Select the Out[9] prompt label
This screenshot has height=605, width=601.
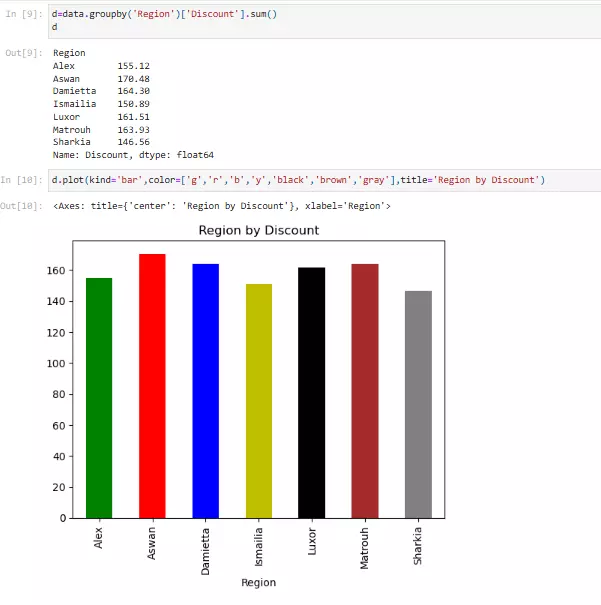(x=24, y=53)
